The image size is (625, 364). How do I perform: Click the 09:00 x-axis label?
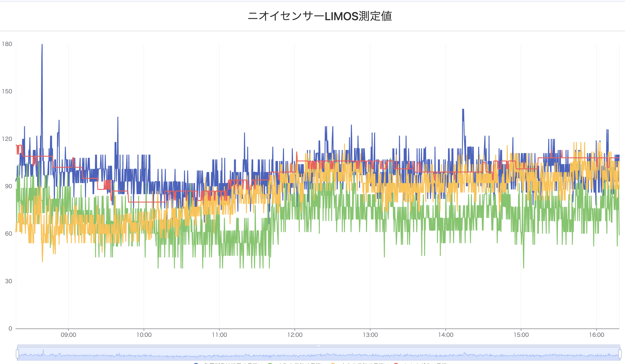tap(68, 335)
